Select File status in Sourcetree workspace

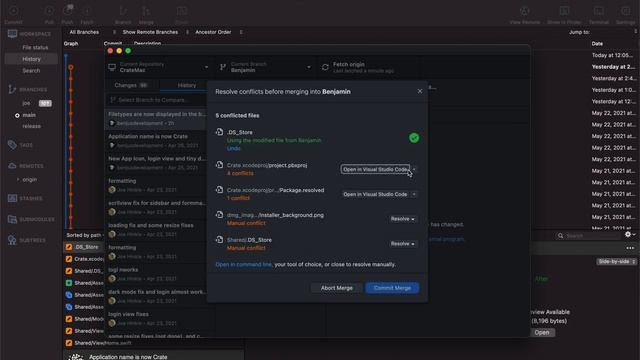click(35, 47)
